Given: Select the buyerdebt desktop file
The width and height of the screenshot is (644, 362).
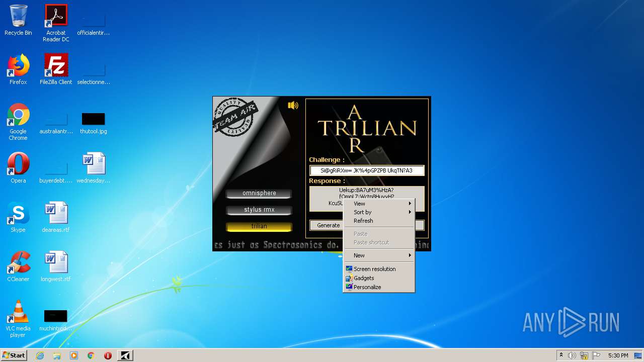Looking at the screenshot, I should tap(56, 173).
